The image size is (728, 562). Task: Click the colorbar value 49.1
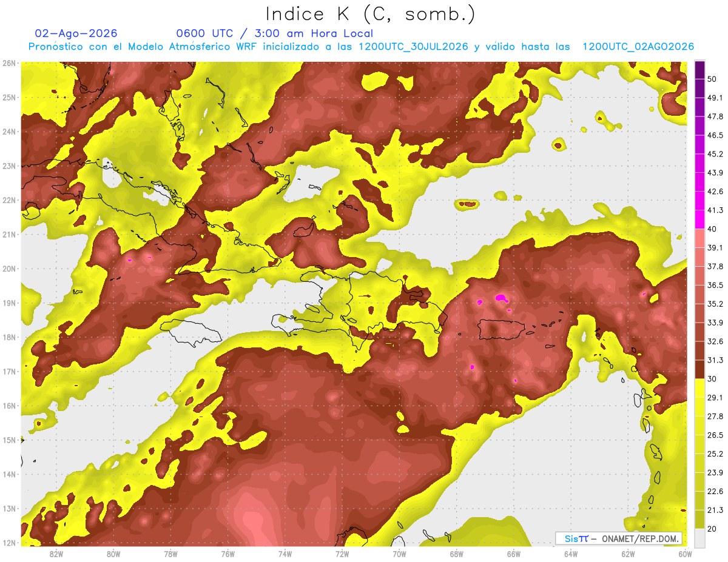click(715, 98)
